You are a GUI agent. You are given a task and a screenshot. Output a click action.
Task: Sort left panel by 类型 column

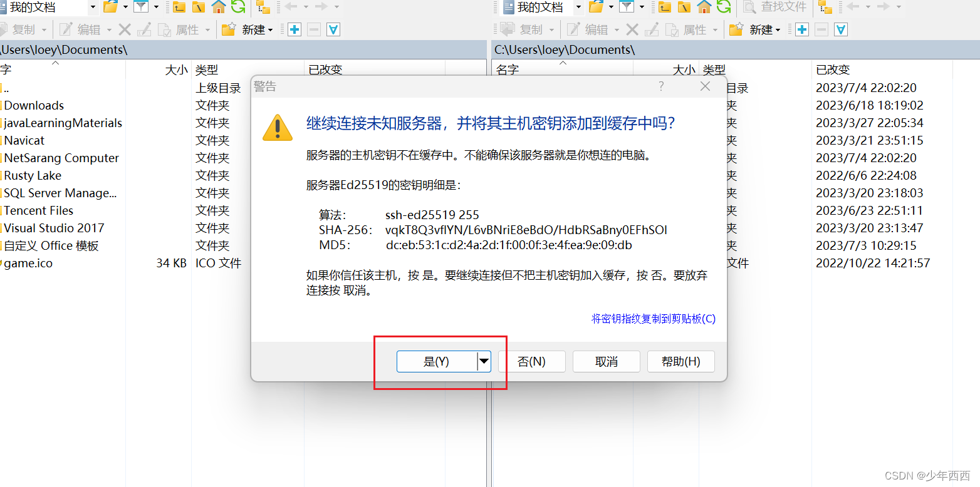tap(248, 69)
